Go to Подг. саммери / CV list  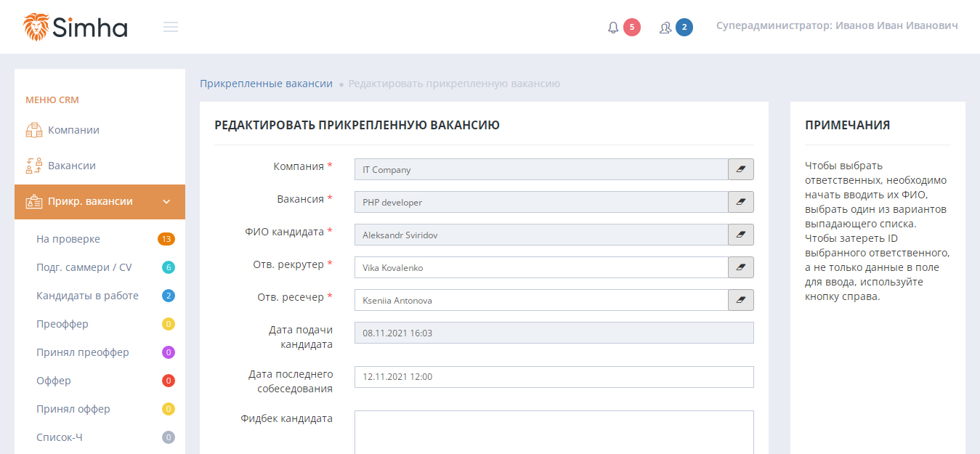pyautogui.click(x=84, y=267)
